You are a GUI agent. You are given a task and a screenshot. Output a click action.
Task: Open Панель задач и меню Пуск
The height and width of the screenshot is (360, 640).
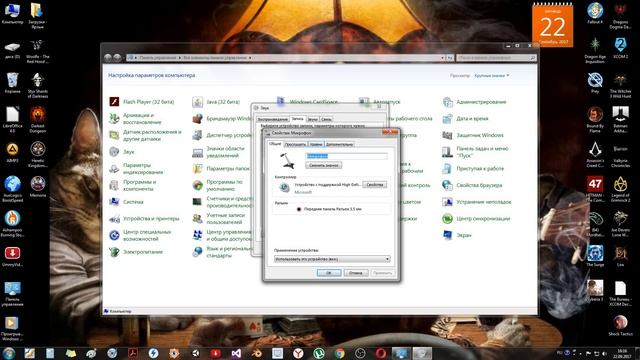[476, 152]
